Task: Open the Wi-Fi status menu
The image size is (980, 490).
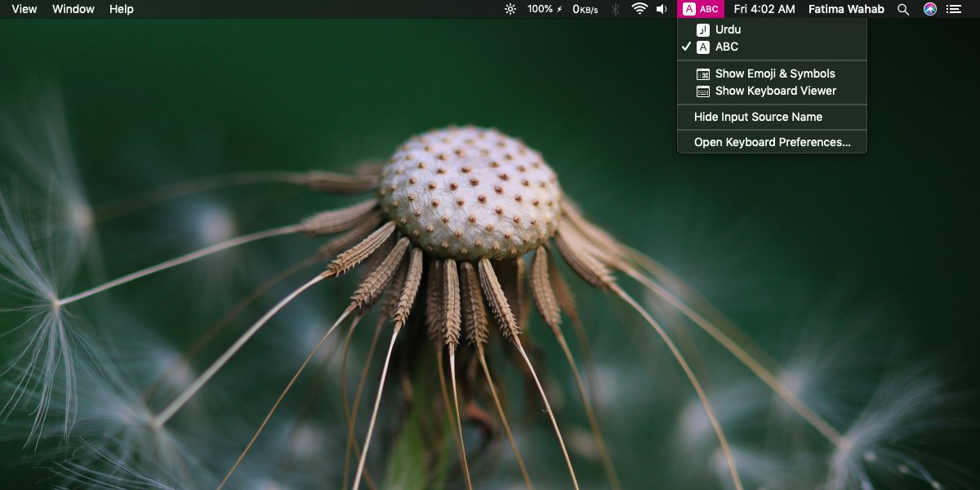Action: [x=639, y=9]
